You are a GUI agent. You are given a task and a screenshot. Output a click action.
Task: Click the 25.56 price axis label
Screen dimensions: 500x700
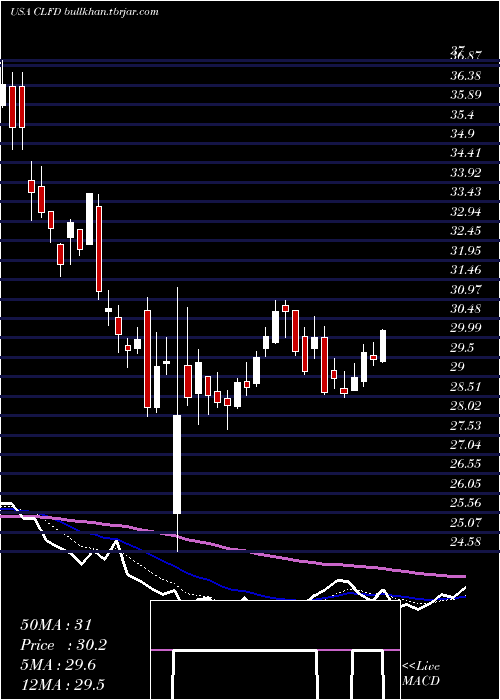click(465, 503)
